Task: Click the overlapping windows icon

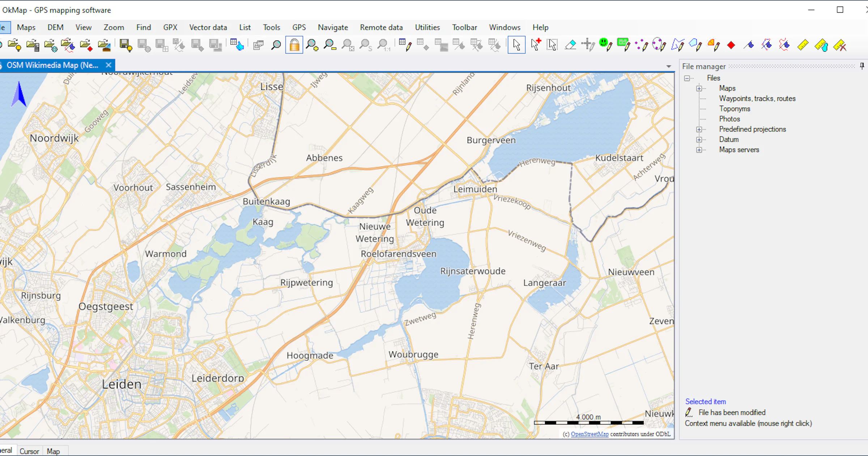Action: click(258, 45)
